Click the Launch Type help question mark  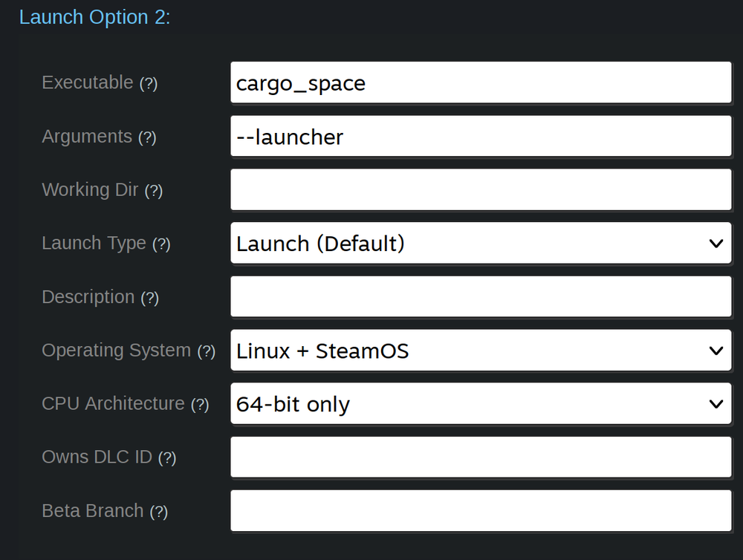tap(163, 244)
